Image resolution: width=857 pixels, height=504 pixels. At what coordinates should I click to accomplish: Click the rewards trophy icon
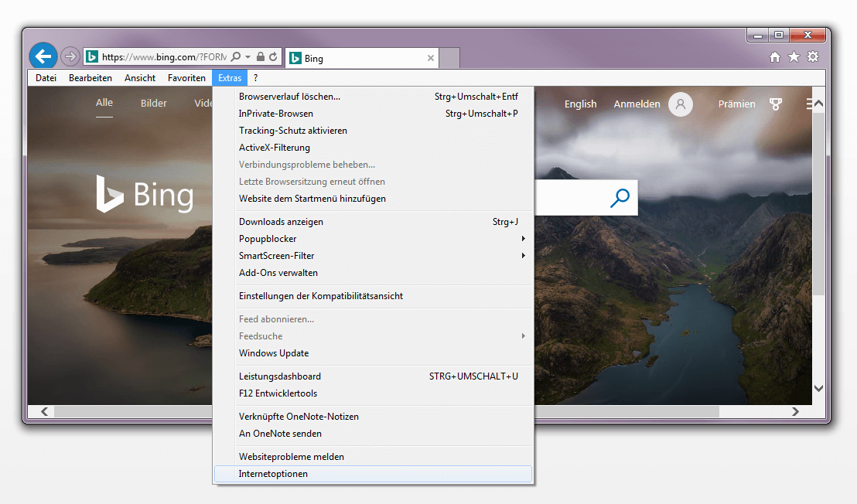click(x=776, y=104)
